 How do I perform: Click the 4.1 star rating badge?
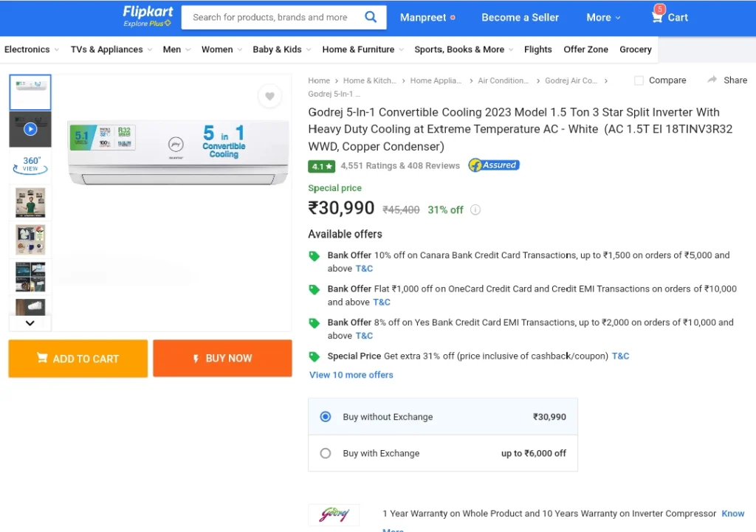[x=322, y=166]
